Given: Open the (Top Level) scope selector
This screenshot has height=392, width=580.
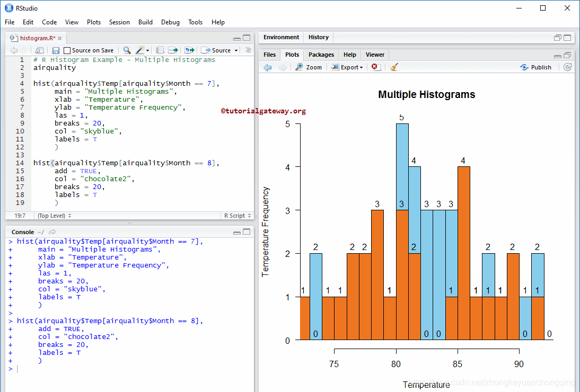Looking at the screenshot, I should (55, 216).
